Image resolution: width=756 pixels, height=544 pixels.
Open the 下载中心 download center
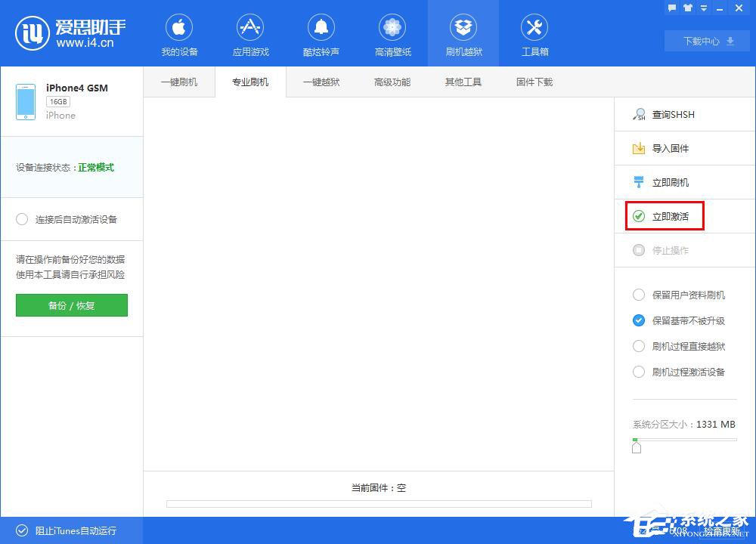coord(705,41)
